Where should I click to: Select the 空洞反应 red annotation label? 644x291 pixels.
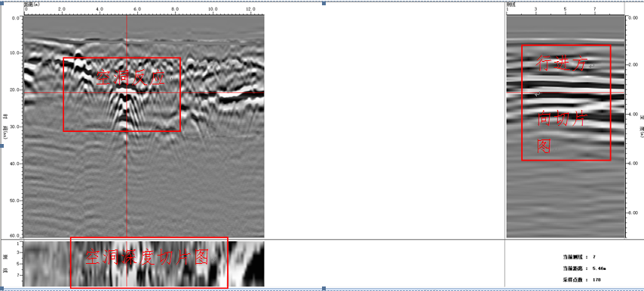pos(130,78)
